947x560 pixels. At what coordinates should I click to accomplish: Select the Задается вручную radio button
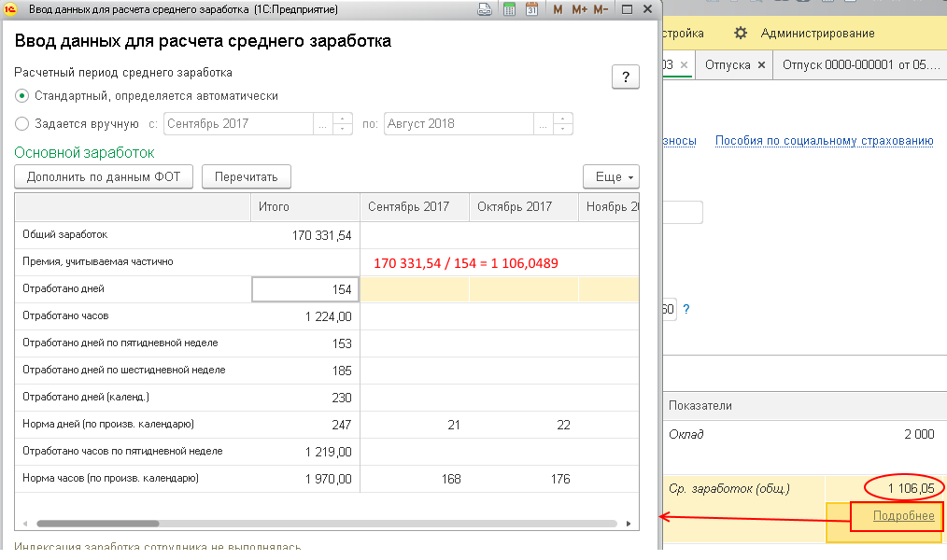(x=21, y=124)
